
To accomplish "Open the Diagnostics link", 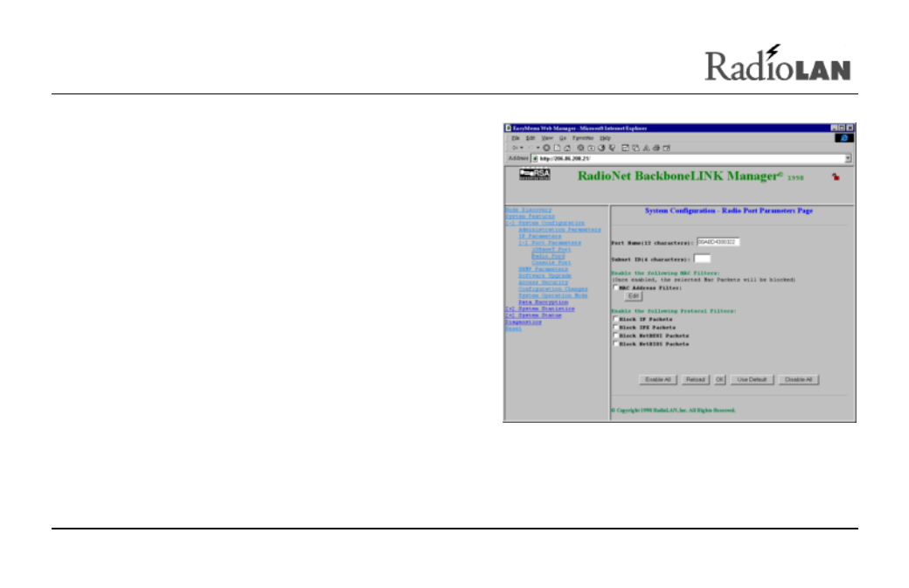I will [x=523, y=322].
